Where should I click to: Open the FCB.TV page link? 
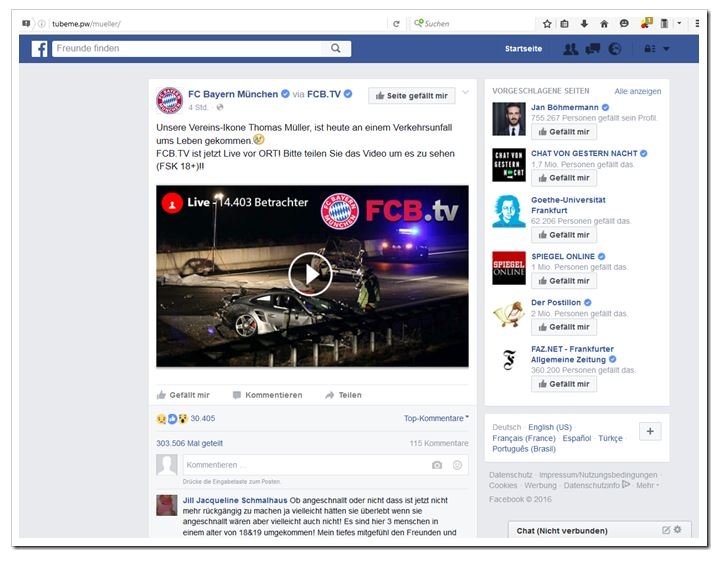[324, 94]
